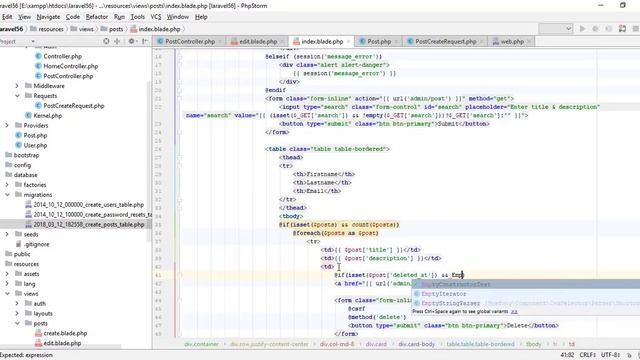This screenshot has width=640, height=360.
Task: Expand the seeds folder
Action: [x=7, y=234]
